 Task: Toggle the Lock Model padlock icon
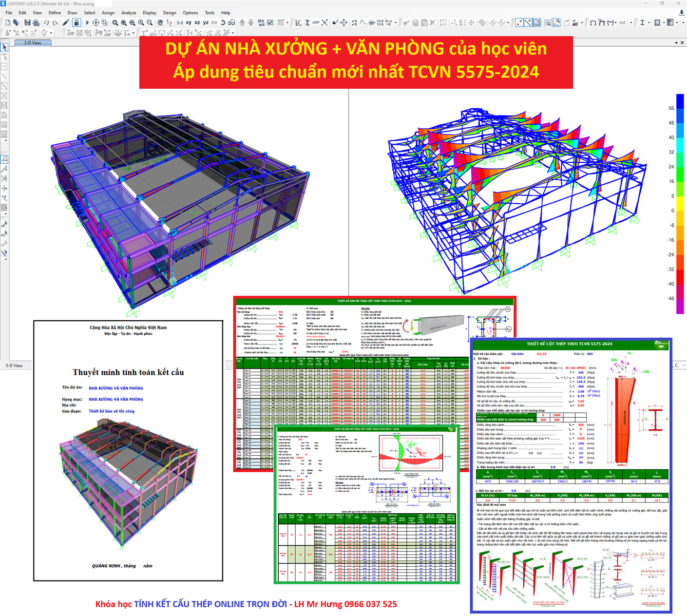pyautogui.click(x=76, y=23)
